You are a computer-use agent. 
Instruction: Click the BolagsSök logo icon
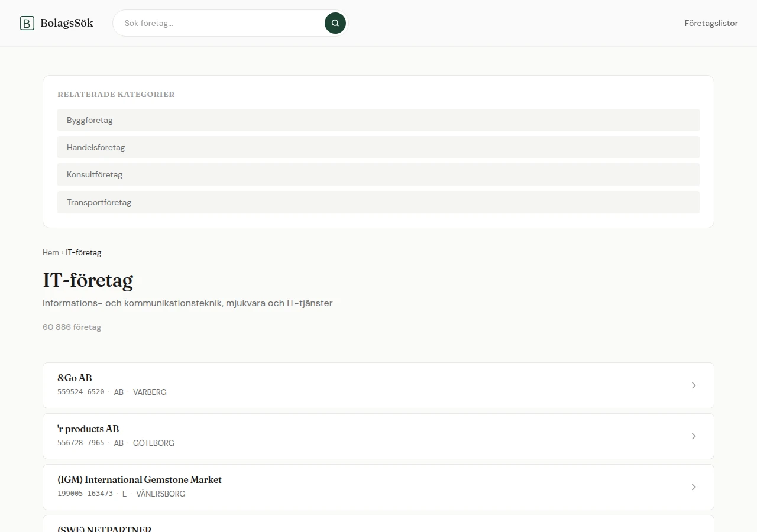click(27, 23)
